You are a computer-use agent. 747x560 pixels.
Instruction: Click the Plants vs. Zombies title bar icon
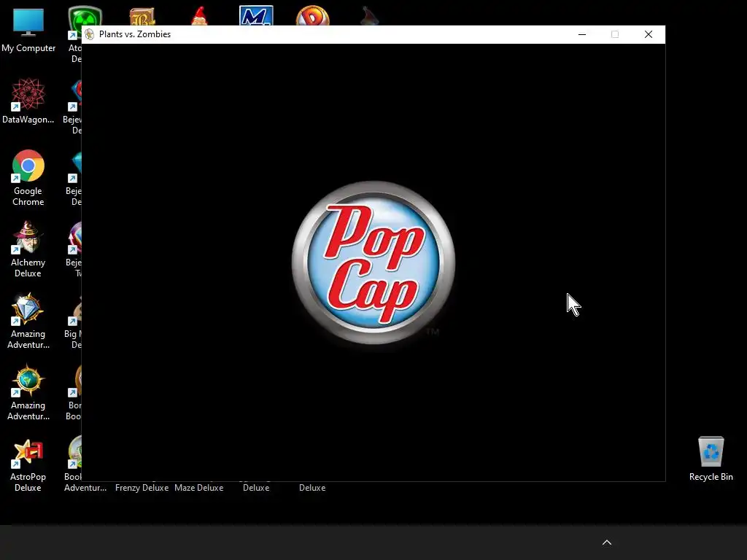point(90,34)
